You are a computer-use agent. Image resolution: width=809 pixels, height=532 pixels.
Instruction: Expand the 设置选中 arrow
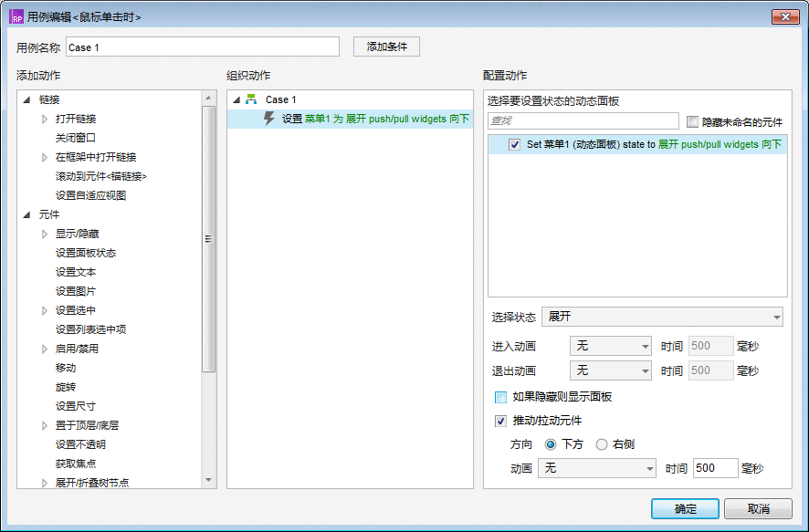click(x=45, y=310)
